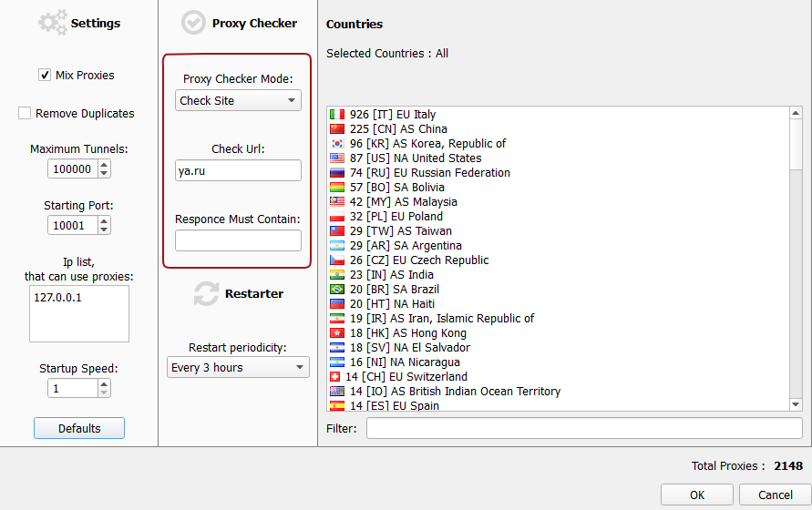Select the Hong Kong list entry

pyautogui.click(x=398, y=333)
